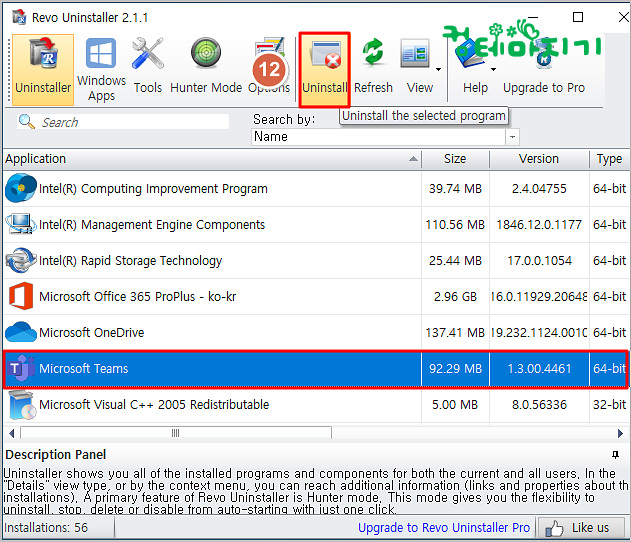Click the 110.56 MB size cell
This screenshot has height=542, width=631.
pos(455,225)
